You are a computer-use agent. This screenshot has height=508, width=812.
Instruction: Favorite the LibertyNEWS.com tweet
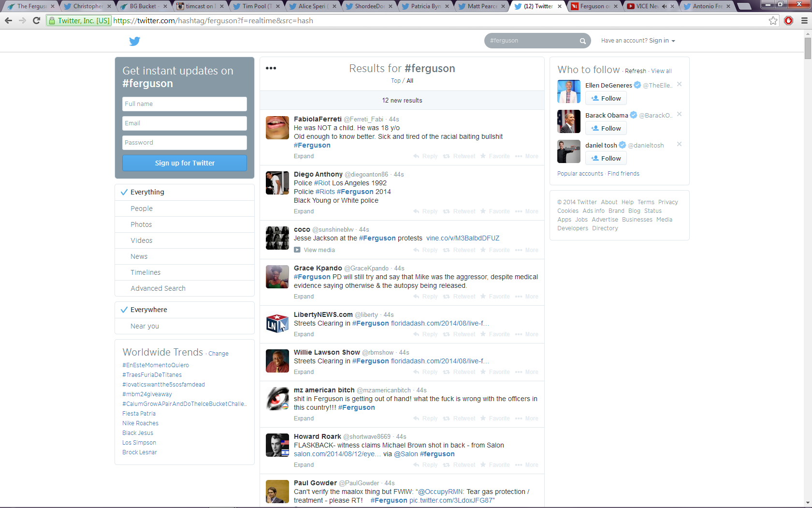tap(495, 334)
